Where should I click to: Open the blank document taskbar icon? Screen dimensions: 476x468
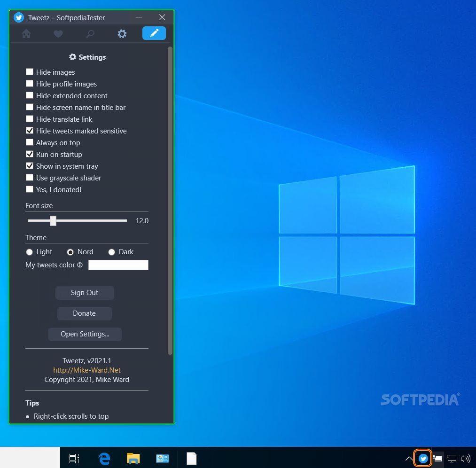click(x=192, y=458)
